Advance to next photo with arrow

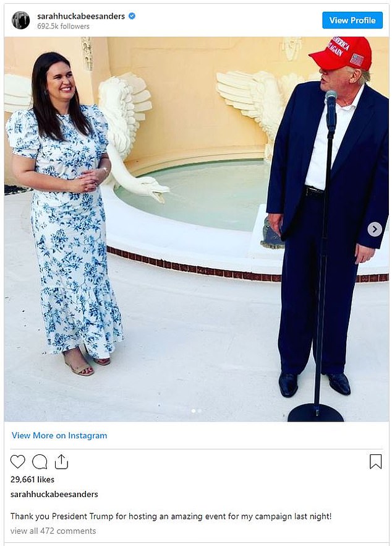click(375, 229)
